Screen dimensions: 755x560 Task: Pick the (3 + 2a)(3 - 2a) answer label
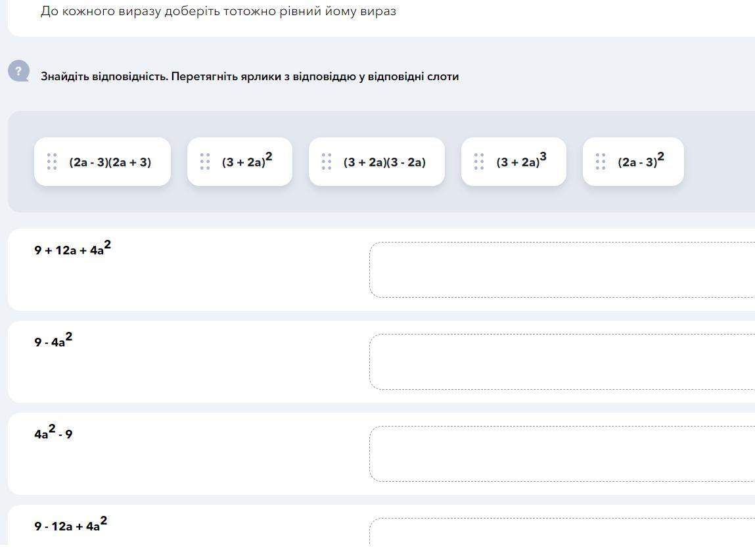[x=384, y=162]
